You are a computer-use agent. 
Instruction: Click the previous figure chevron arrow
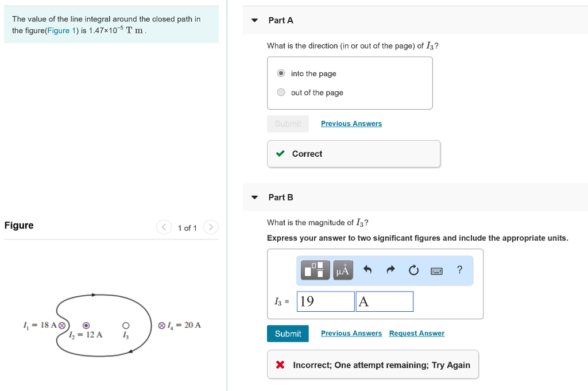tap(164, 227)
